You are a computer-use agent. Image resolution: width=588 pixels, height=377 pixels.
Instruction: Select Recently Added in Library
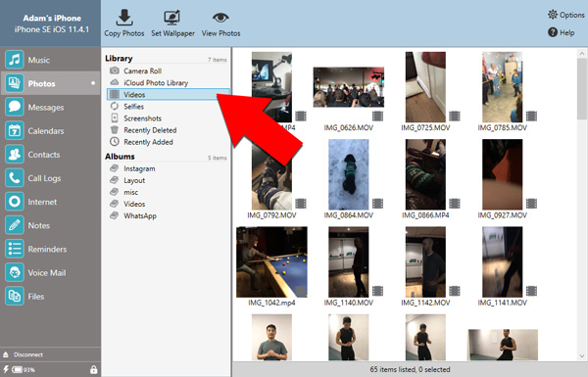point(168,142)
